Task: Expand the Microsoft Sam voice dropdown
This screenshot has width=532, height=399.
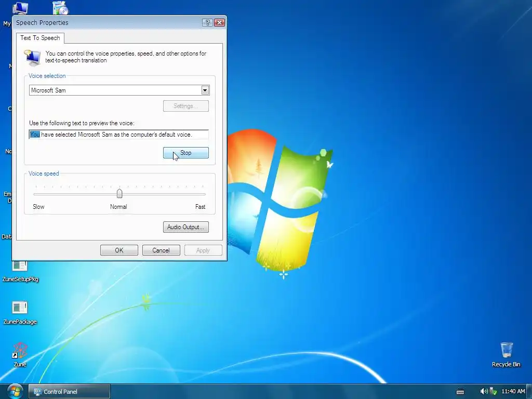Action: tap(205, 90)
